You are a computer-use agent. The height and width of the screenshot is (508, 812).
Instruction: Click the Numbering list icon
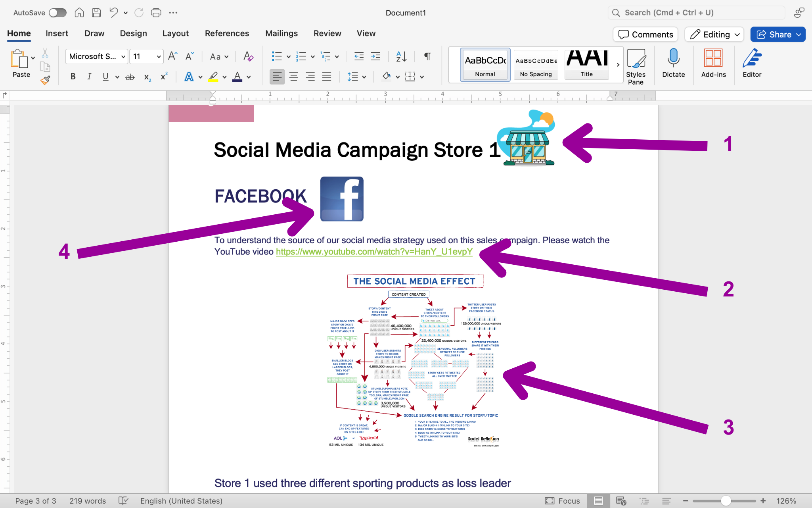(301, 56)
